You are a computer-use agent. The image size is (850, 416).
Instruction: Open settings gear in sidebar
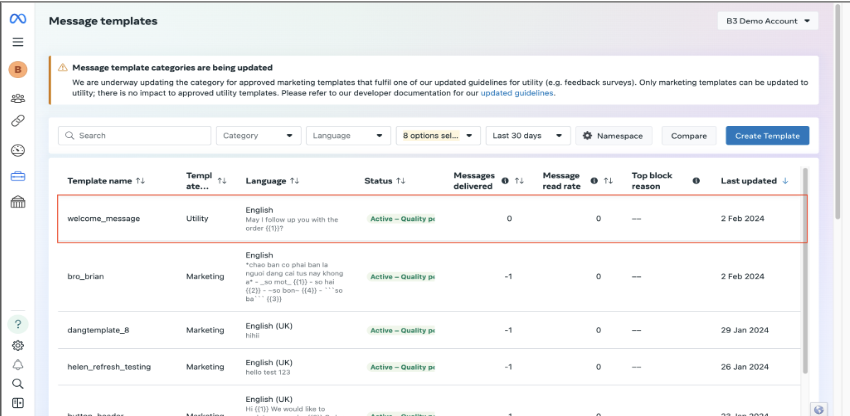point(18,345)
